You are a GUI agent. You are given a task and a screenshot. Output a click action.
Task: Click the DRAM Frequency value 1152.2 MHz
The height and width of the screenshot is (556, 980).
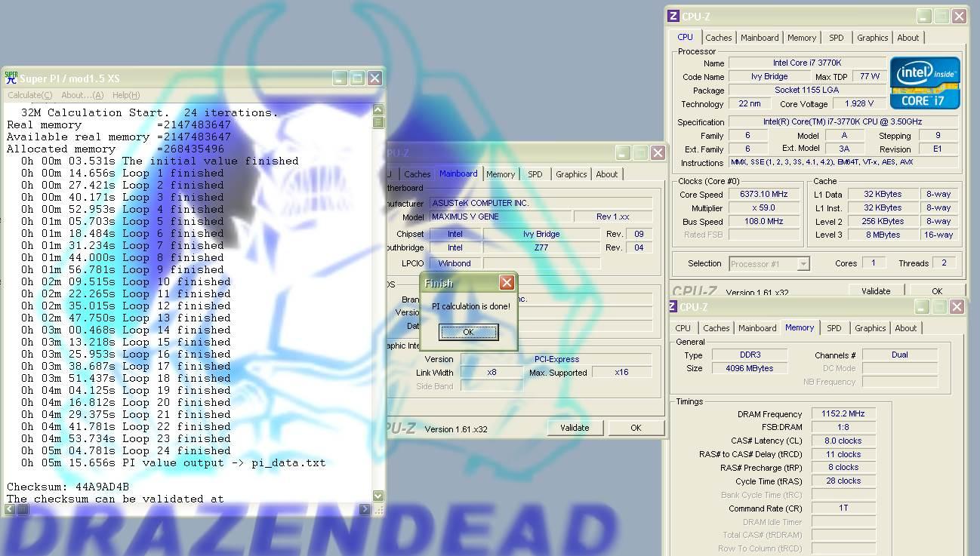[x=843, y=414]
